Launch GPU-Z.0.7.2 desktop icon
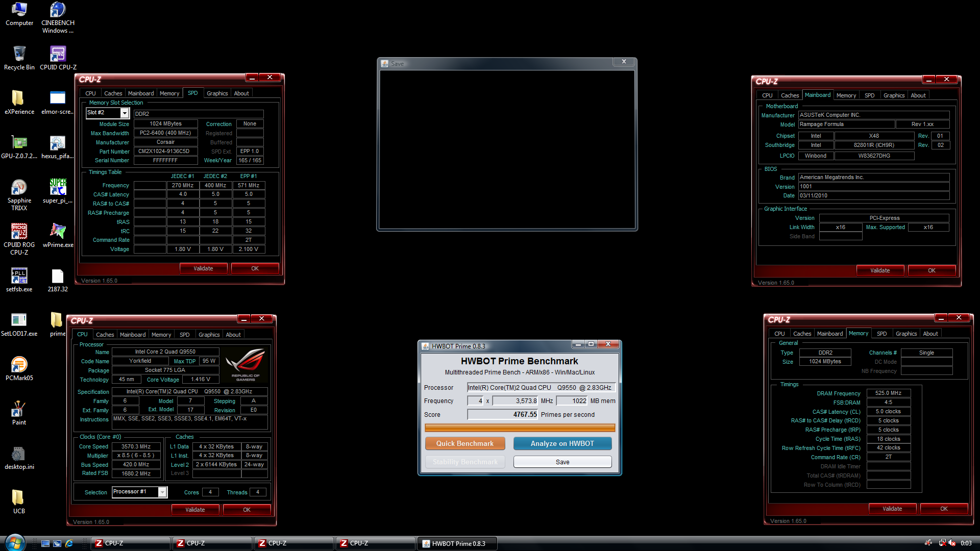Viewport: 980px width, 551px height. (19, 146)
